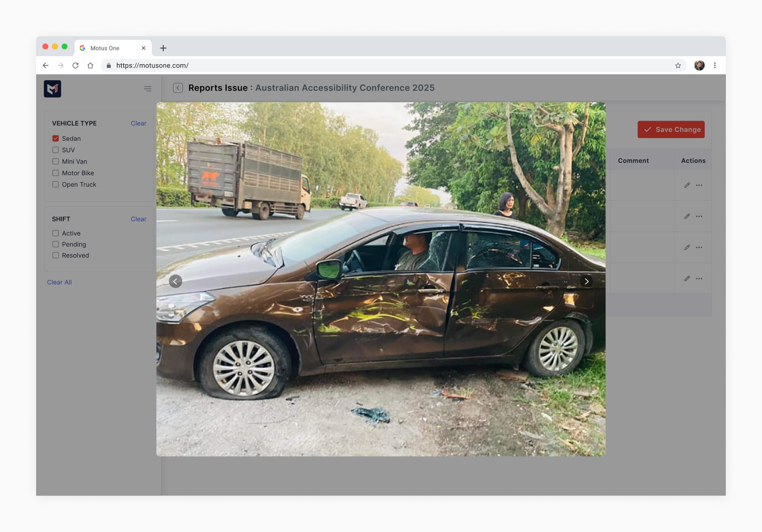Open the browser profile avatar
The height and width of the screenshot is (532, 762).
(699, 65)
